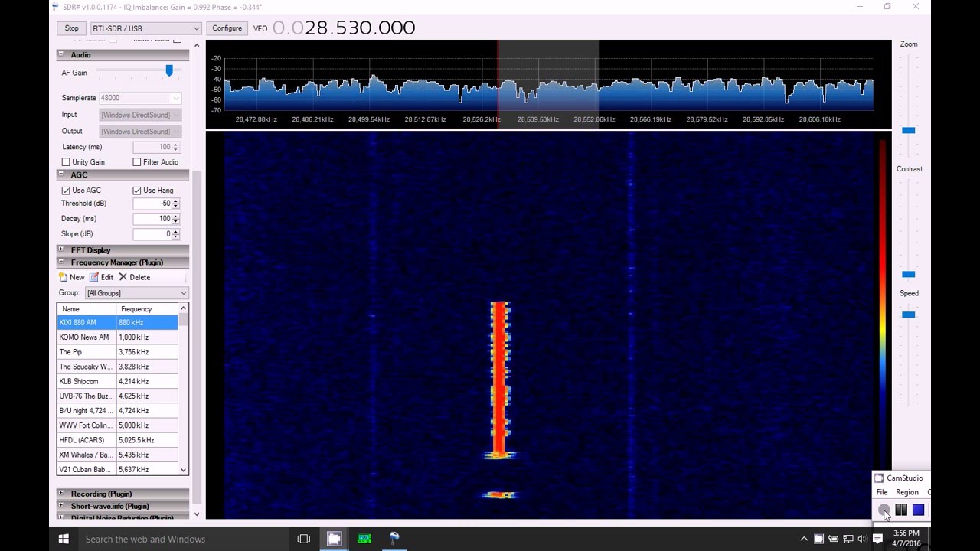980x551 pixels.
Task: Show hidden system tray icons
Action: coord(804,539)
